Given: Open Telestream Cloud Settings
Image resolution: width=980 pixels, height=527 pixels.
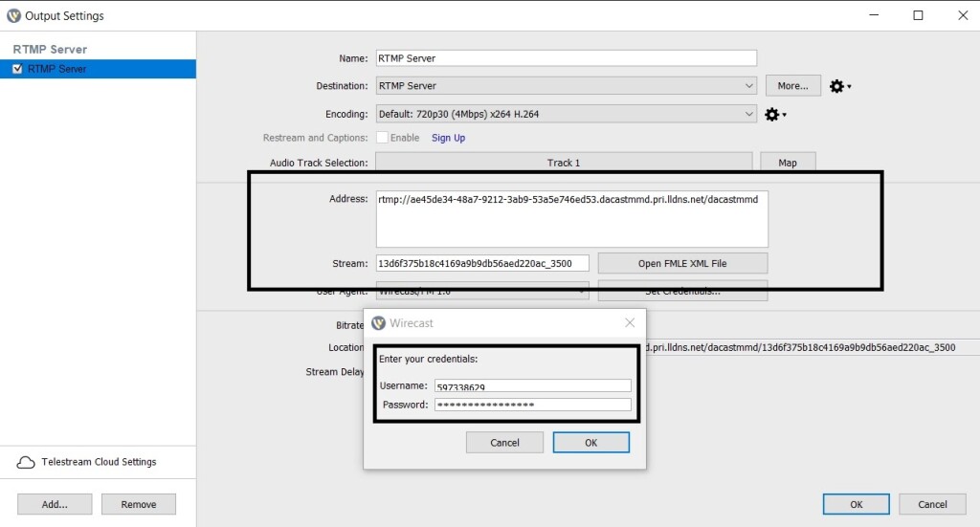Looking at the screenshot, I should [99, 462].
